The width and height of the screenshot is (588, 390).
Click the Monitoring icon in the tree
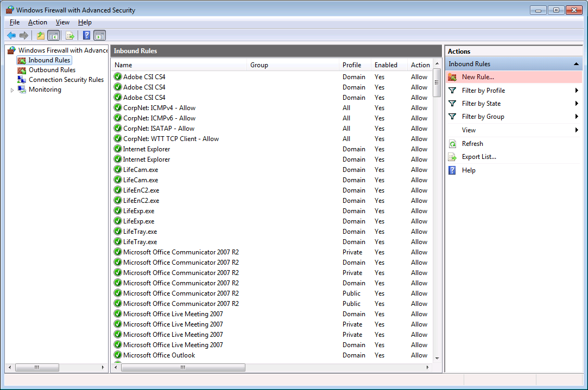tap(21, 89)
